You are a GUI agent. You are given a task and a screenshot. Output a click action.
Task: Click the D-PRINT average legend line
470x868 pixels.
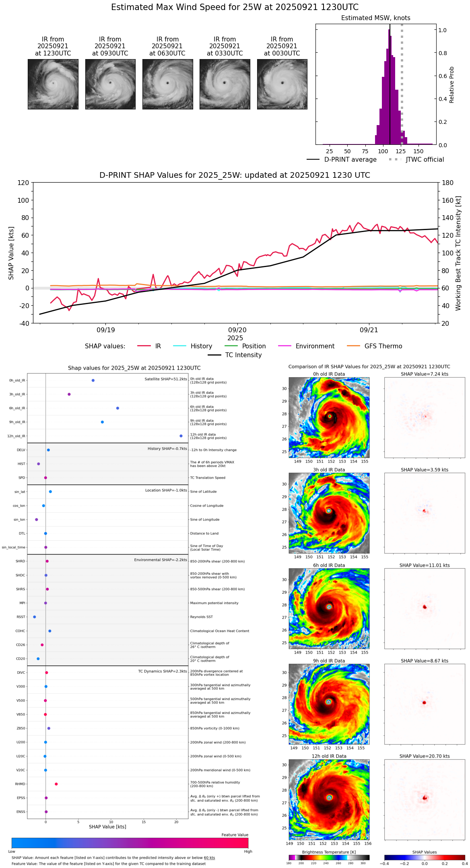342,160
